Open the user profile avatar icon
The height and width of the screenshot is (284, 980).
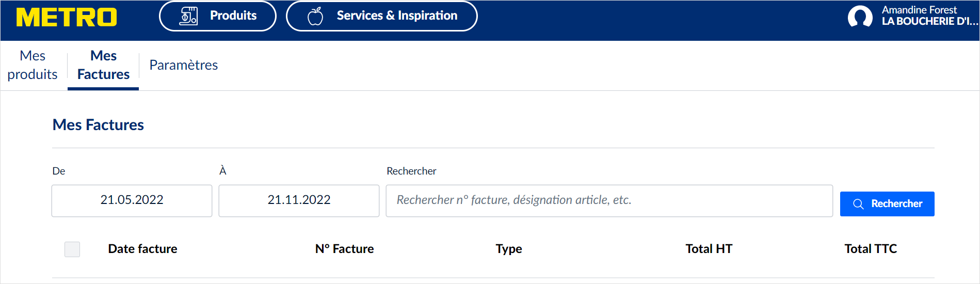pyautogui.click(x=860, y=17)
